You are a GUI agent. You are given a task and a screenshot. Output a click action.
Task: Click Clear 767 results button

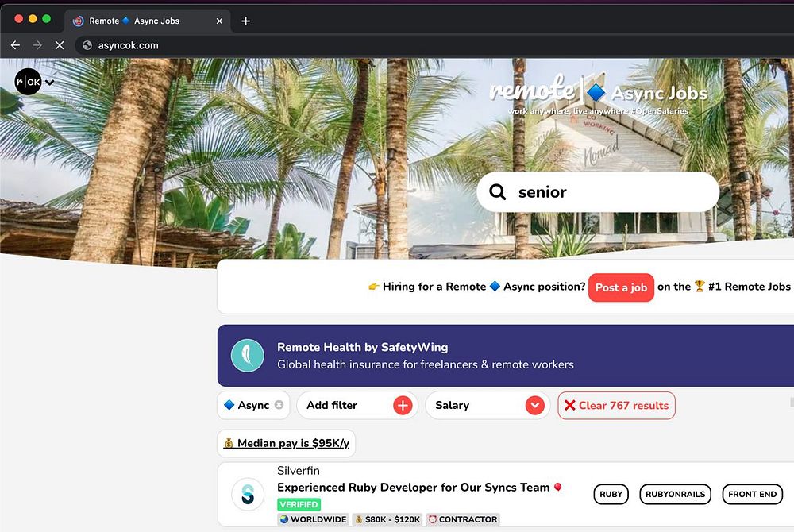pos(616,405)
